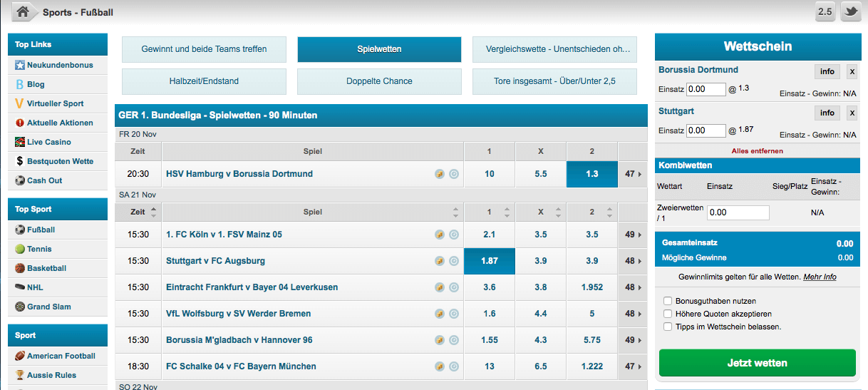Show info for Borussia Dortmund bet
The image size is (868, 390).
click(827, 71)
